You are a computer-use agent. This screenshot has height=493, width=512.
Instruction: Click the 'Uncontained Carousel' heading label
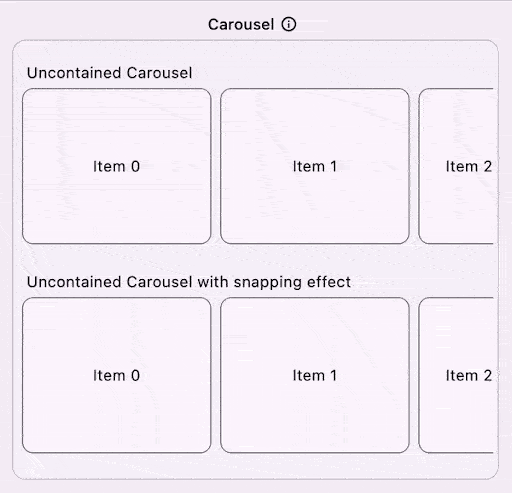pyautogui.click(x=109, y=73)
